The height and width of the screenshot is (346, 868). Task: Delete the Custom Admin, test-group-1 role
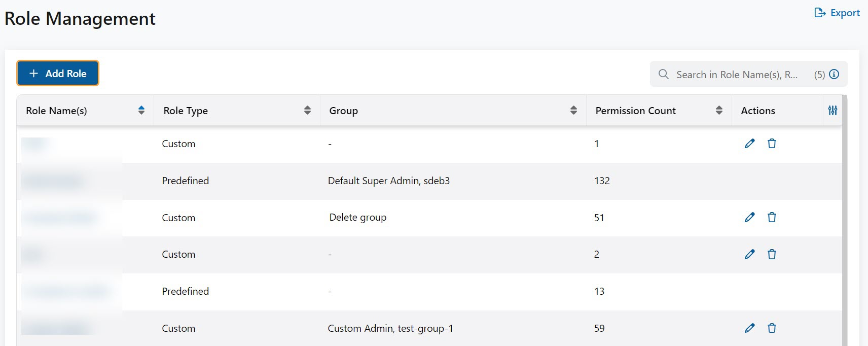click(x=772, y=328)
